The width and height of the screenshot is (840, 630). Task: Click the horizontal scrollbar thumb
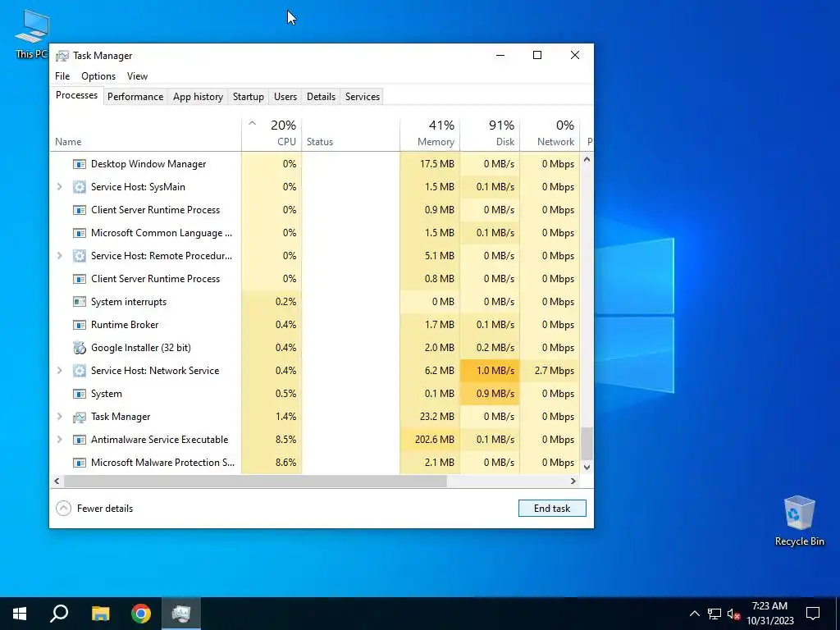pos(255,481)
